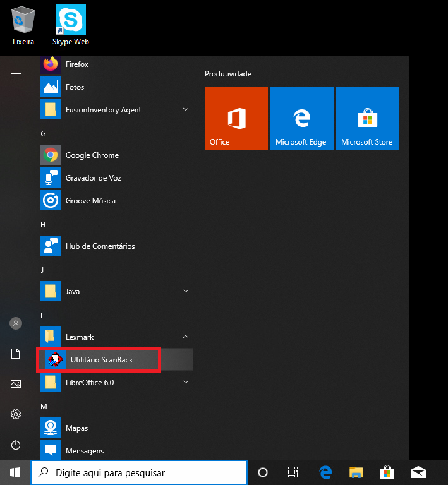Select the Lixeira desktop icon
This screenshot has width=448, height=485.
pyautogui.click(x=23, y=26)
